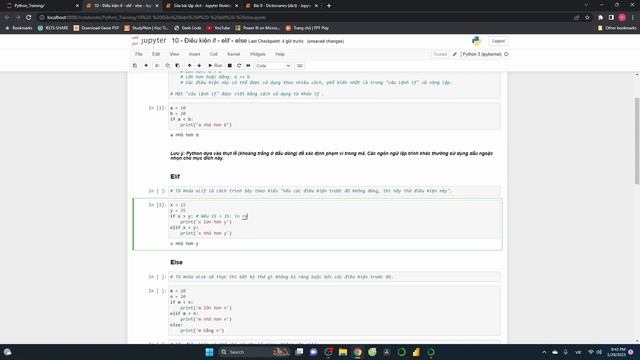The height and width of the screenshot is (360, 640).
Task: Reload the page
Action: (x=29, y=17)
